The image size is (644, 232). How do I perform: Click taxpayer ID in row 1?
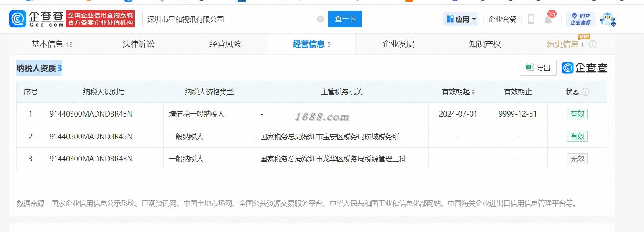click(x=91, y=114)
